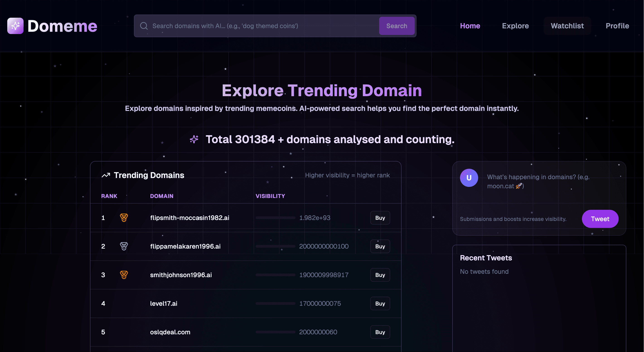Go to the Watchlist page
The width and height of the screenshot is (644, 352).
[567, 26]
